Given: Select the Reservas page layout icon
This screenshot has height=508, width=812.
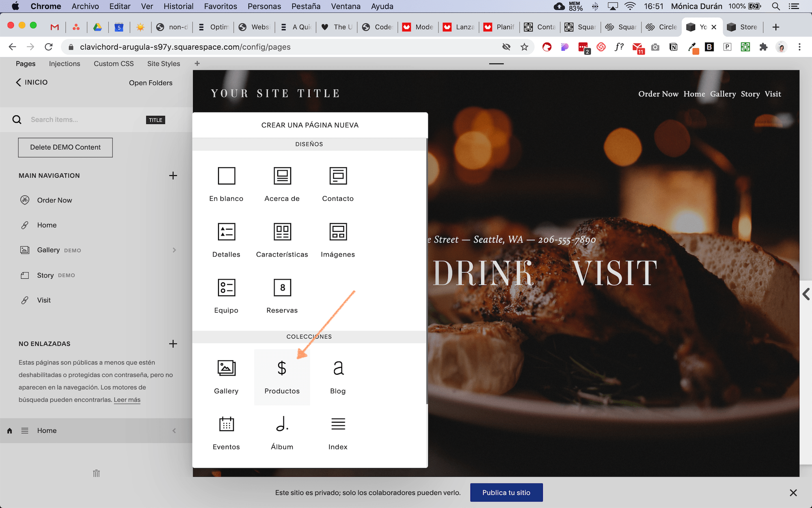Looking at the screenshot, I should pos(282,288).
